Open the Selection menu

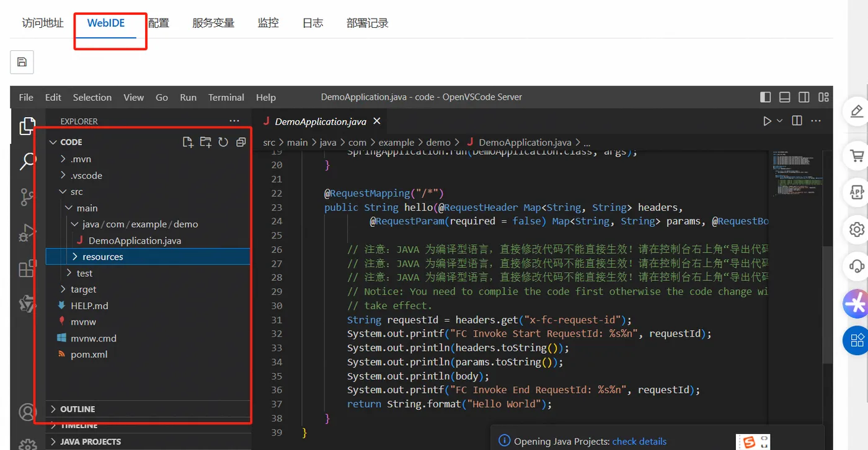tap(92, 97)
